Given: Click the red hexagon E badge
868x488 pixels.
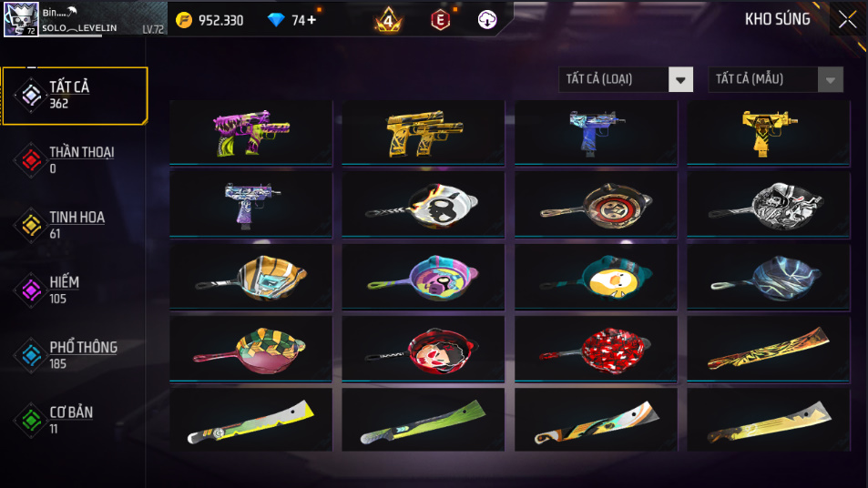Looking at the screenshot, I should [x=441, y=20].
